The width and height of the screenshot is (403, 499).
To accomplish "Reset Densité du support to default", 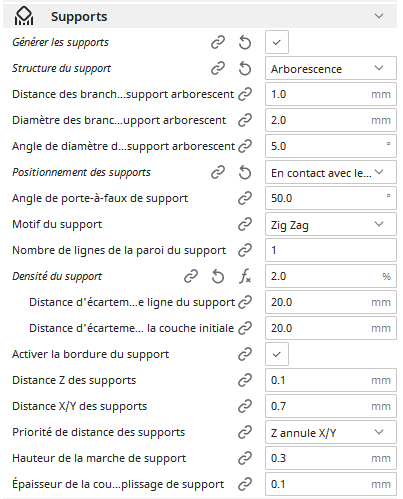I will click(x=218, y=277).
